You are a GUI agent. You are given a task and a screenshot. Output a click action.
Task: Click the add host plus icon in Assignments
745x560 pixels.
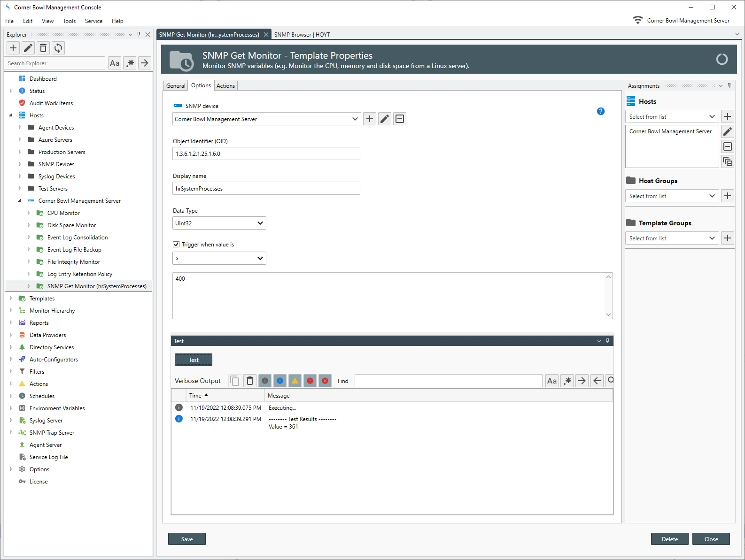pos(727,117)
